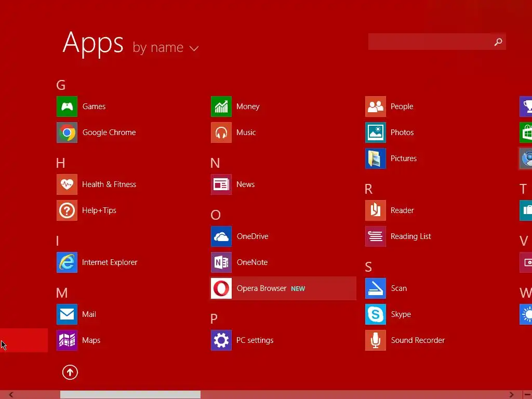Select the T letter group heading

[523, 189]
